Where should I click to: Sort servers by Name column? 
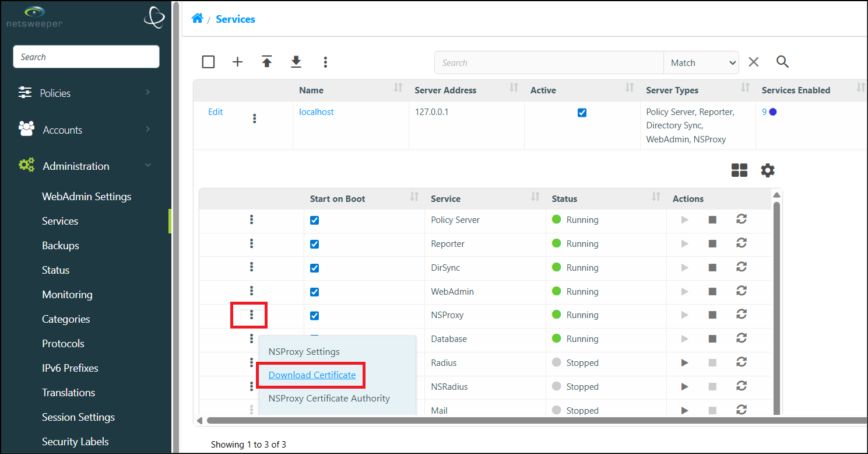[398, 88]
